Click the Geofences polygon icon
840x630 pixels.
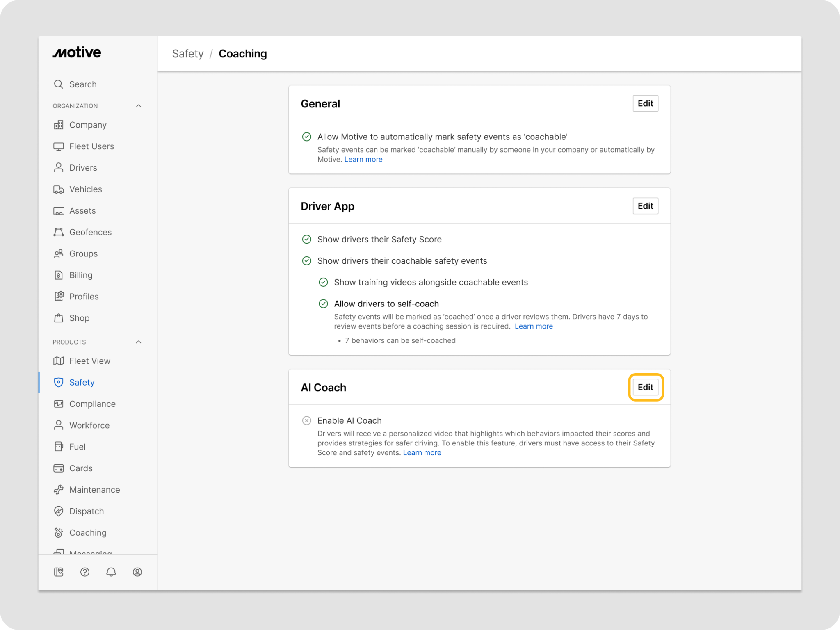pyautogui.click(x=59, y=232)
